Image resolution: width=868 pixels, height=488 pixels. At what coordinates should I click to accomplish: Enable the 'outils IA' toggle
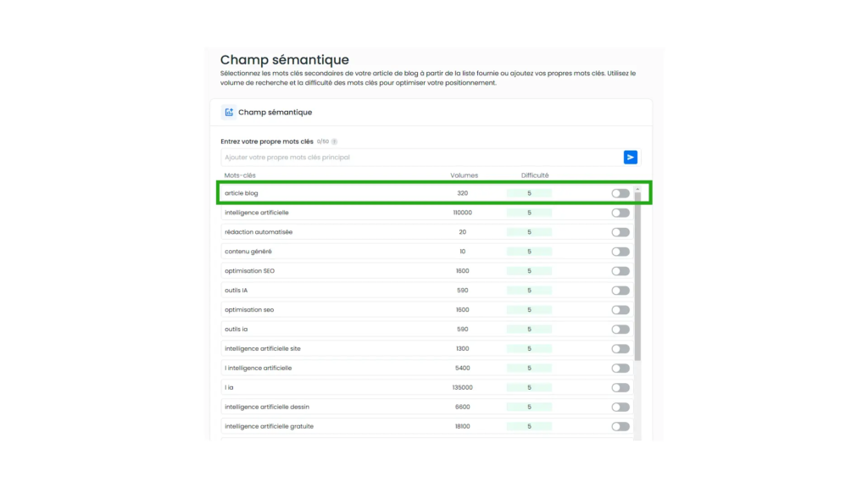[x=620, y=290]
